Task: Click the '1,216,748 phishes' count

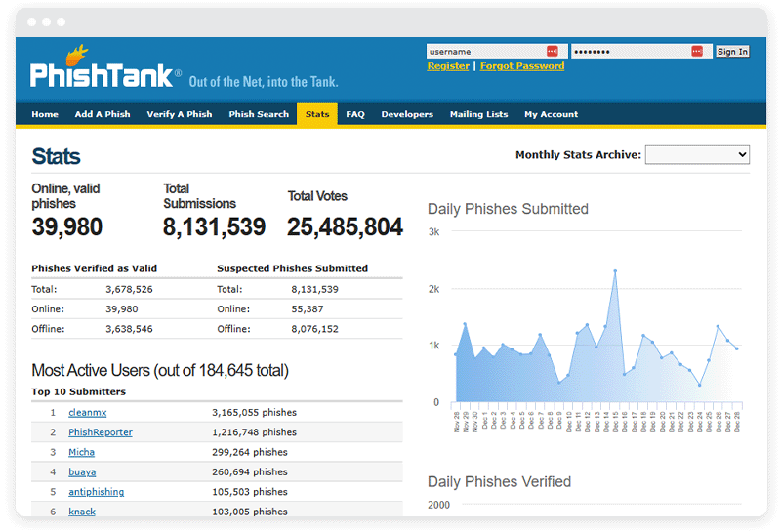Action: (254, 432)
